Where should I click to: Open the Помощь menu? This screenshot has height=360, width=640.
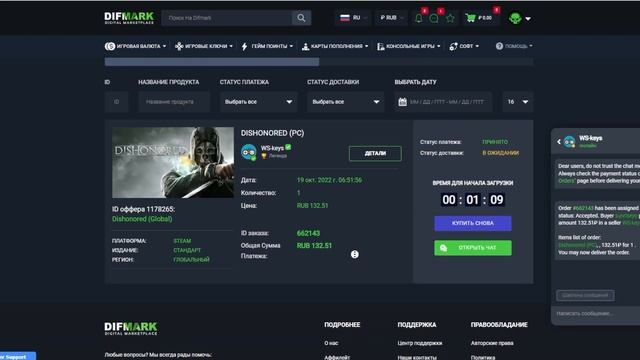[x=514, y=46]
